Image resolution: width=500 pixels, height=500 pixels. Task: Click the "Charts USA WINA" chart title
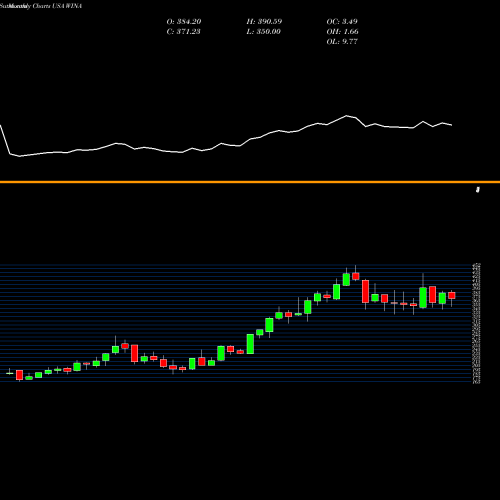tap(57, 6)
